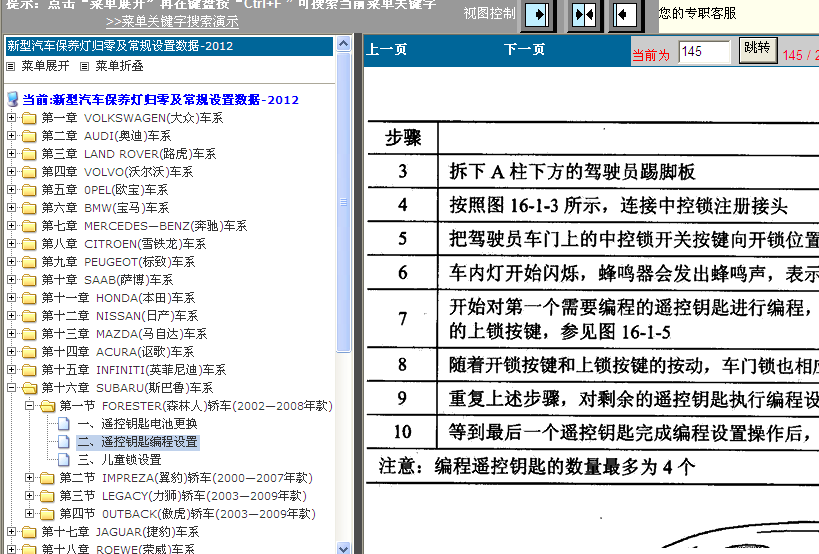The width and height of the screenshot is (819, 554).
Task: Click the root book icon beside 当前
Action: (x=12, y=100)
